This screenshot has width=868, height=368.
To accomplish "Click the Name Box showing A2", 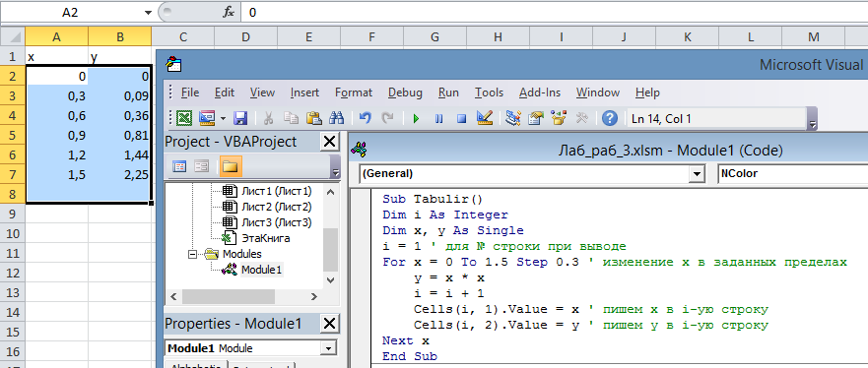I will point(71,13).
